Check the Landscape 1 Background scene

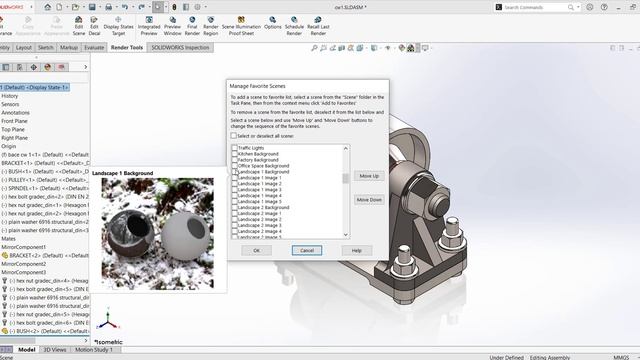[x=234, y=172]
